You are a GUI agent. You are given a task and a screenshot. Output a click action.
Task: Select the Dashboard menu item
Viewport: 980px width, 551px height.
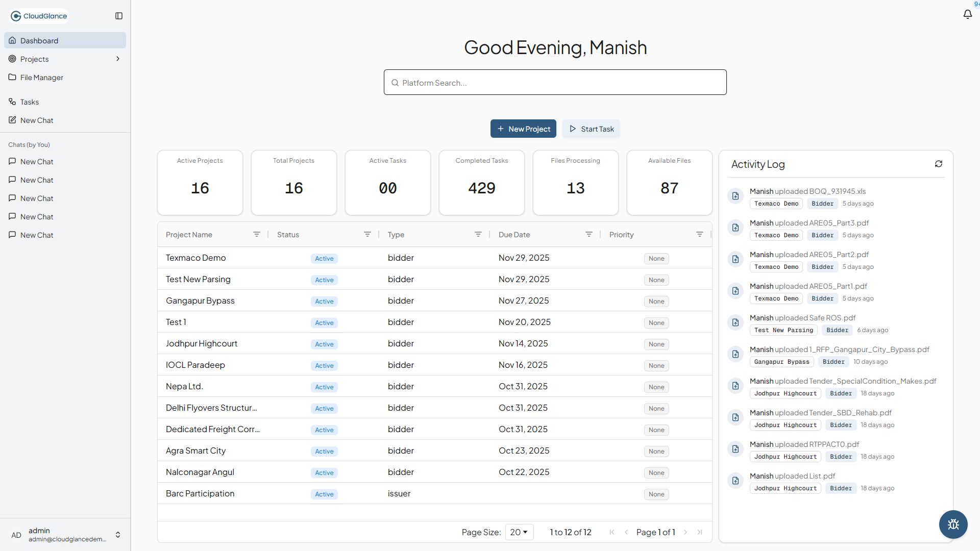pyautogui.click(x=39, y=40)
